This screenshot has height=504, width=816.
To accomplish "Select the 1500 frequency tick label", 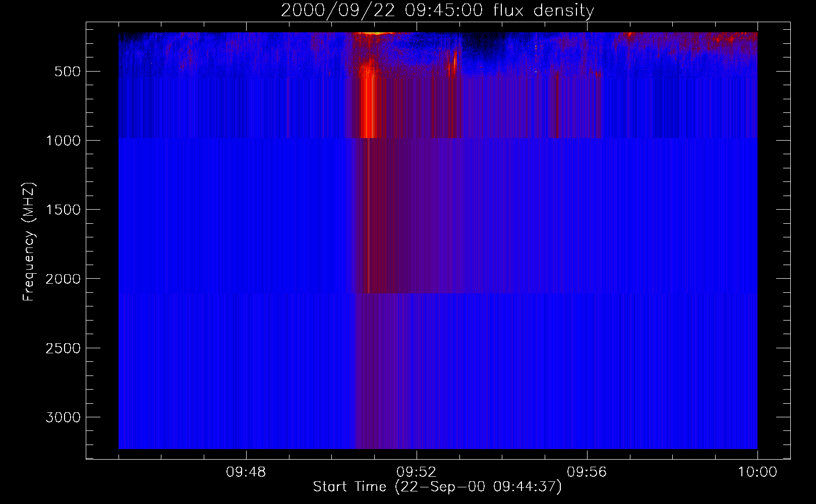I will [x=63, y=210].
